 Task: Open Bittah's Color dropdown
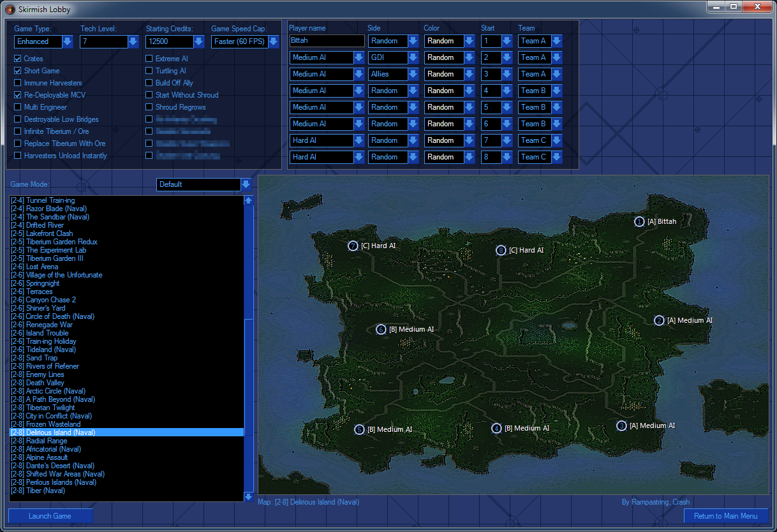pyautogui.click(x=450, y=41)
